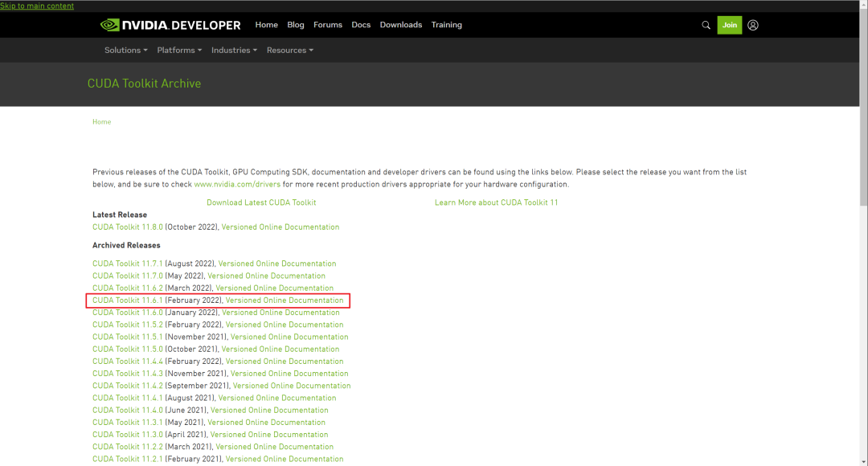Image resolution: width=868 pixels, height=466 pixels.
Task: Open the www.nvidia.com/drivers link
Action: (x=237, y=184)
